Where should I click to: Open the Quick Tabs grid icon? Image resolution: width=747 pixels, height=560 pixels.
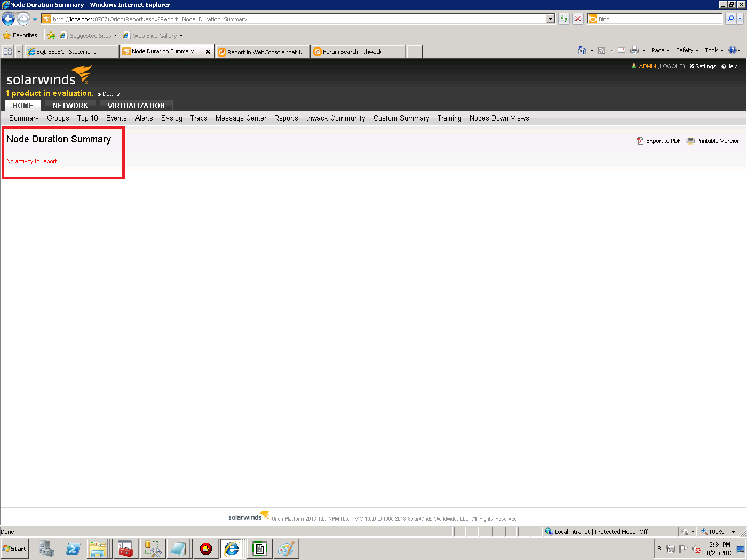point(7,51)
